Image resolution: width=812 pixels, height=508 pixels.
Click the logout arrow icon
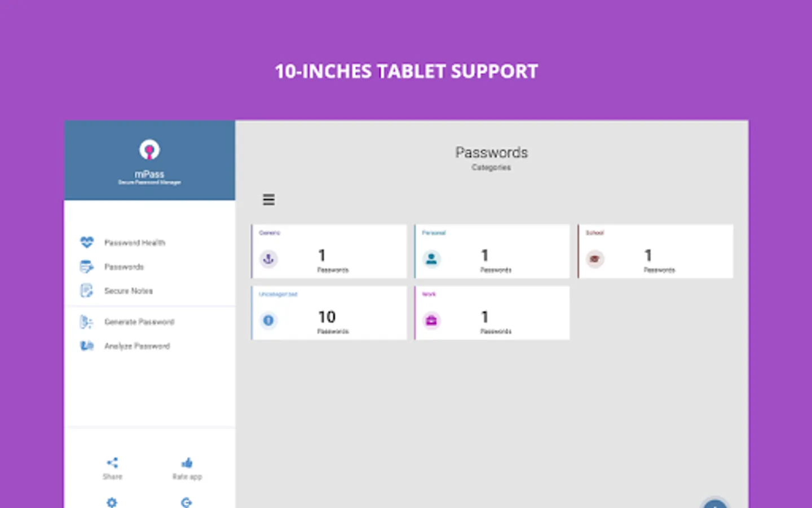[187, 502]
